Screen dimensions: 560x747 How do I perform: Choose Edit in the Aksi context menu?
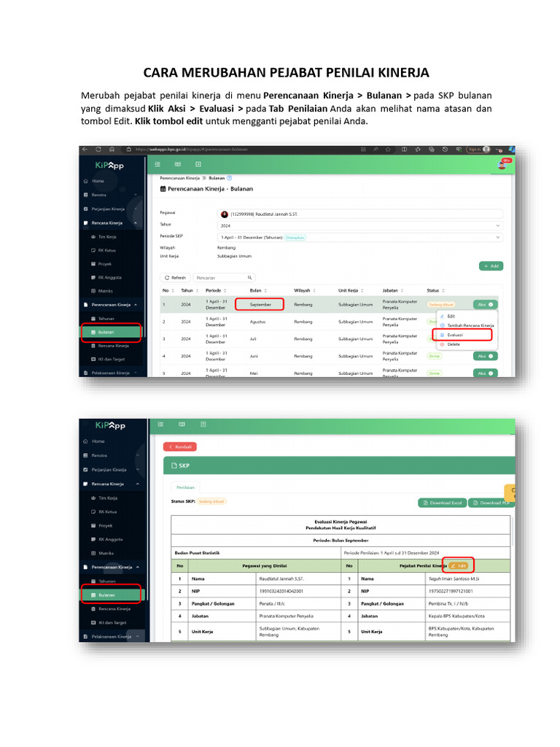pyautogui.click(x=447, y=316)
